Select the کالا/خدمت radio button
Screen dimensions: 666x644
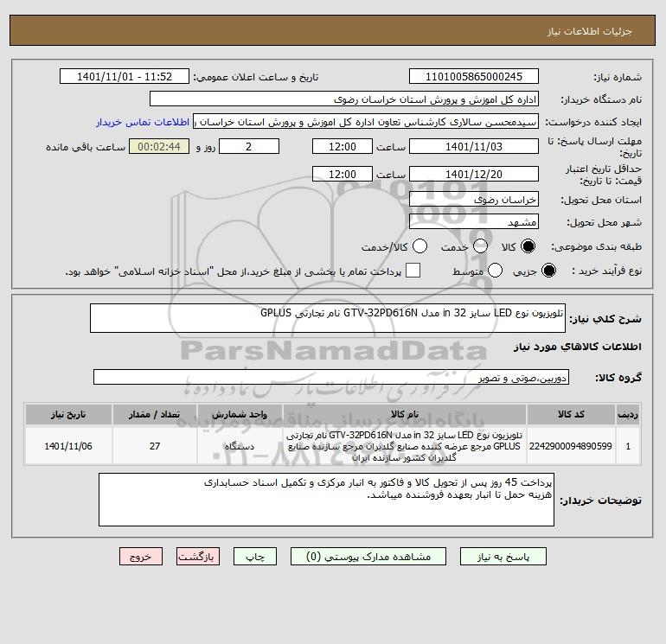point(420,246)
